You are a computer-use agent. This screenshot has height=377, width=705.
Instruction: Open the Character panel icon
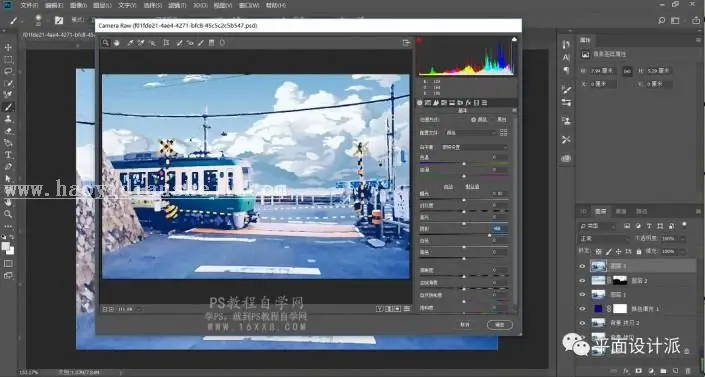tap(566, 58)
